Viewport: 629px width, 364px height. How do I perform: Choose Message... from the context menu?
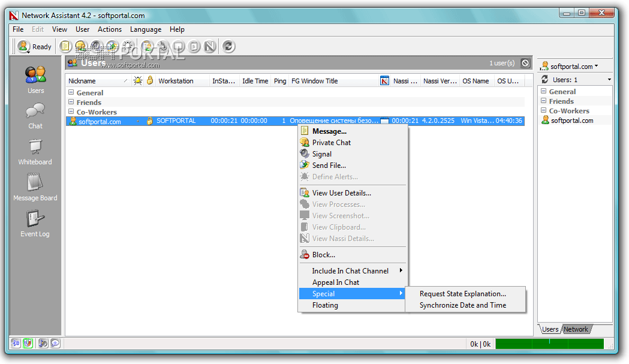[x=353, y=131]
